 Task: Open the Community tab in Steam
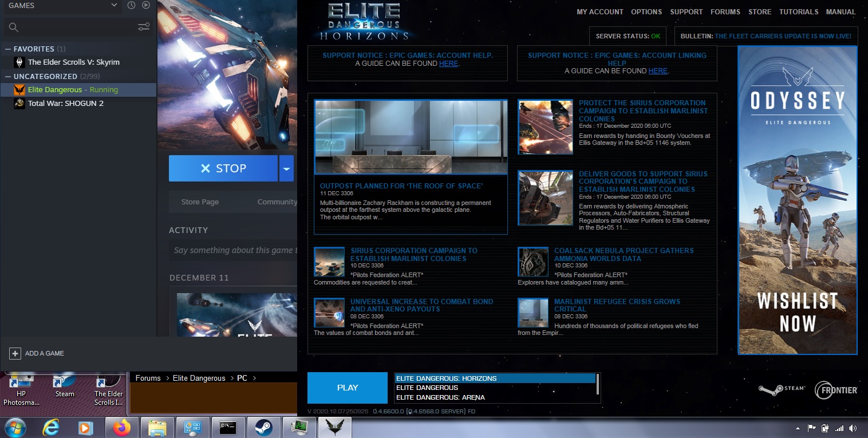(x=277, y=202)
